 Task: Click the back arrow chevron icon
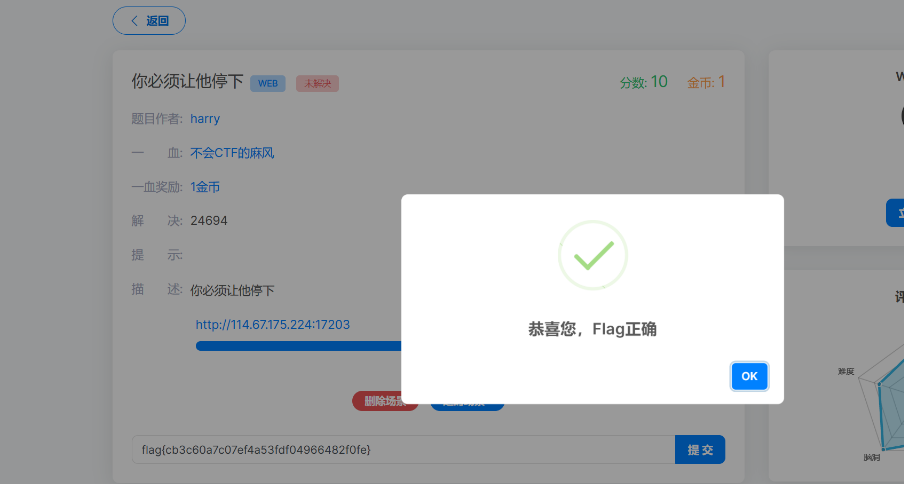coord(134,21)
